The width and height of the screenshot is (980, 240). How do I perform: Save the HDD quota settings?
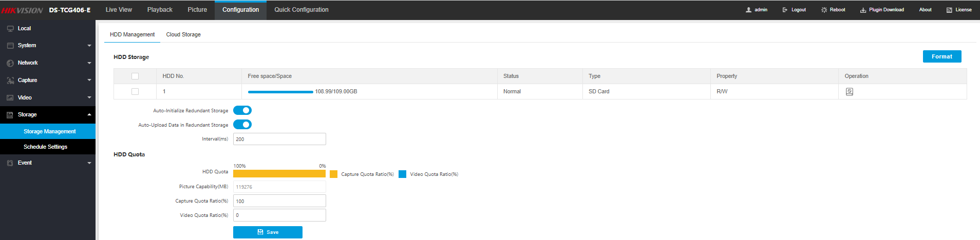[x=268, y=232]
